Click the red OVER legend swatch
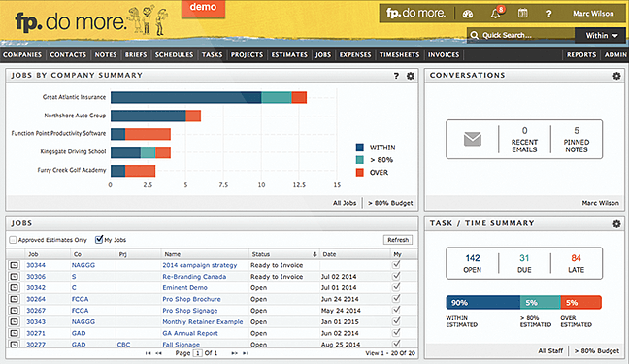The width and height of the screenshot is (629, 364). click(x=360, y=172)
